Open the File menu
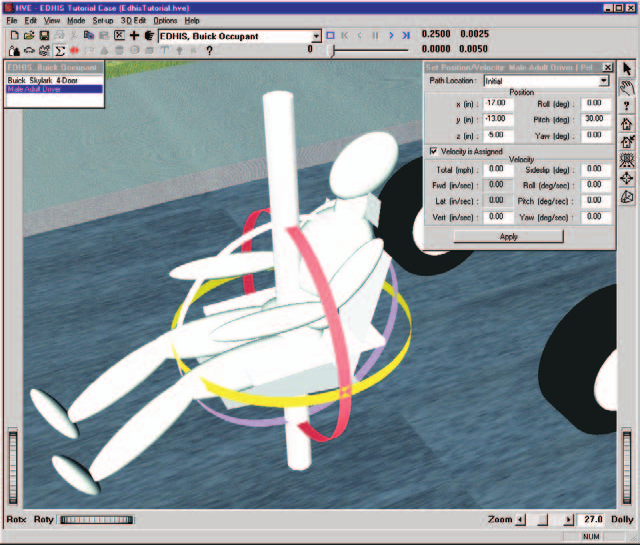This screenshot has width=640, height=545. (12, 20)
